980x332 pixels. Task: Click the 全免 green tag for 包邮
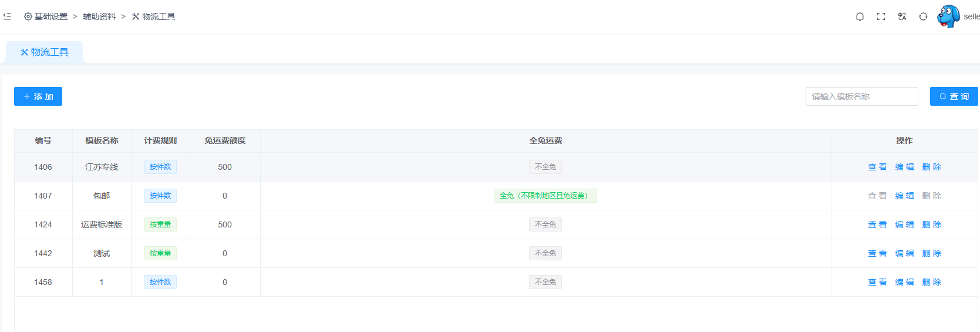(545, 196)
